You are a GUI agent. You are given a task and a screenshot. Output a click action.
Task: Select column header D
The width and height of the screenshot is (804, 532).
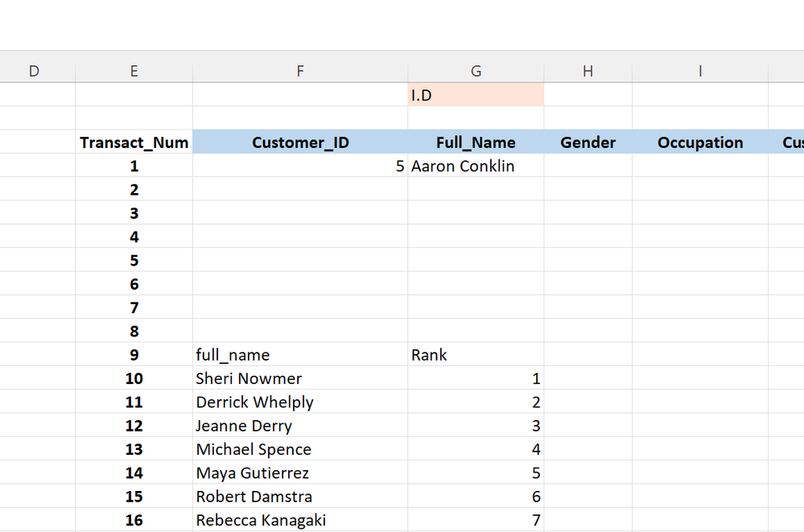pyautogui.click(x=34, y=71)
